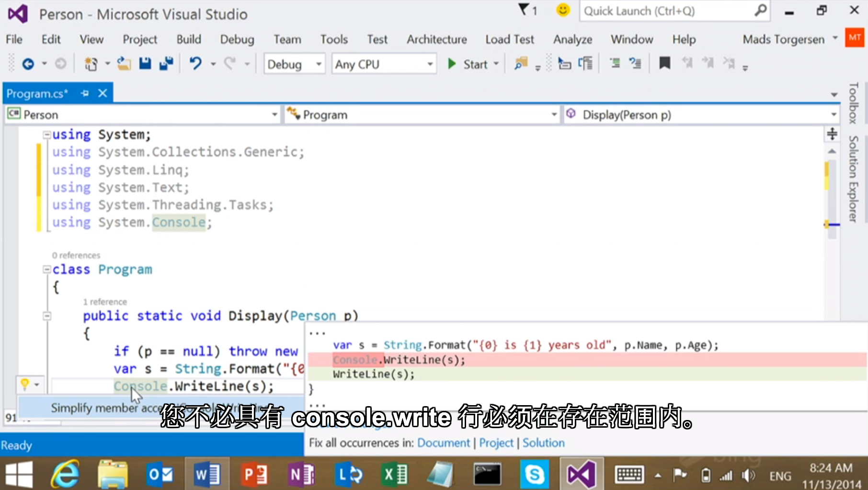Save the current file with Save icon
This screenshot has height=490, width=868.
145,64
